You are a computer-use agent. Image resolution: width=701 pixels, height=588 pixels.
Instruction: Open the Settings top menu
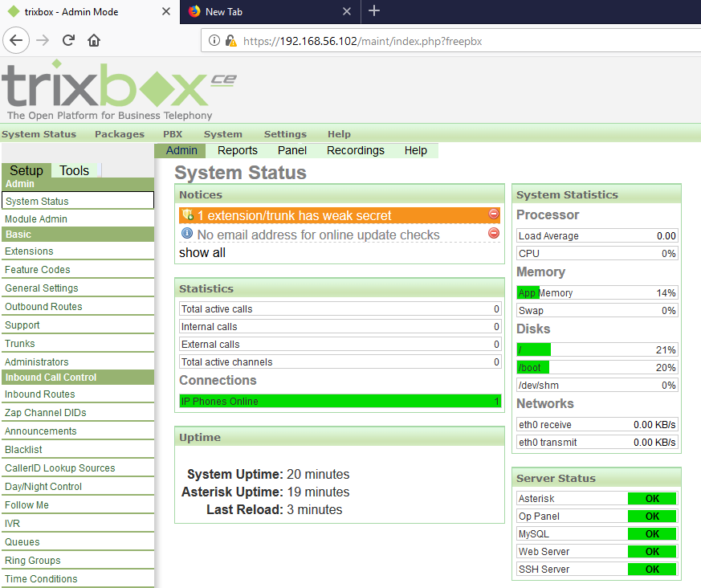[285, 134]
